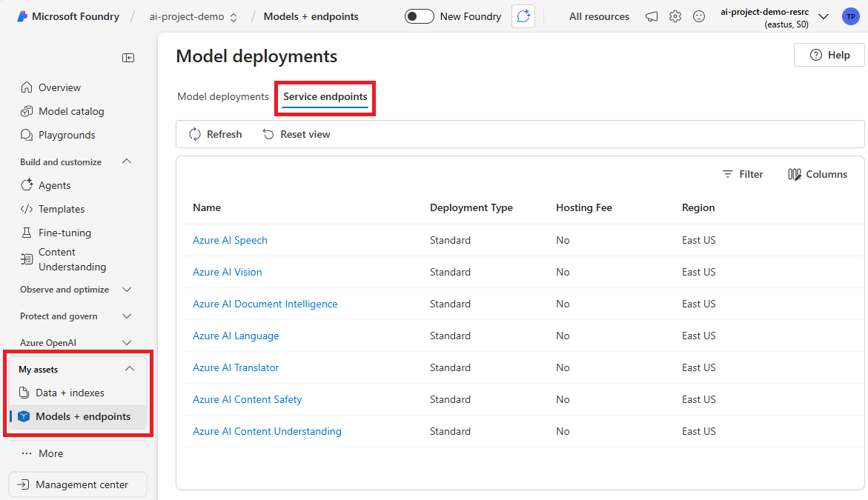Open Fine-tuning flask icon
Screen dimensions: 868x500
coord(27,233)
